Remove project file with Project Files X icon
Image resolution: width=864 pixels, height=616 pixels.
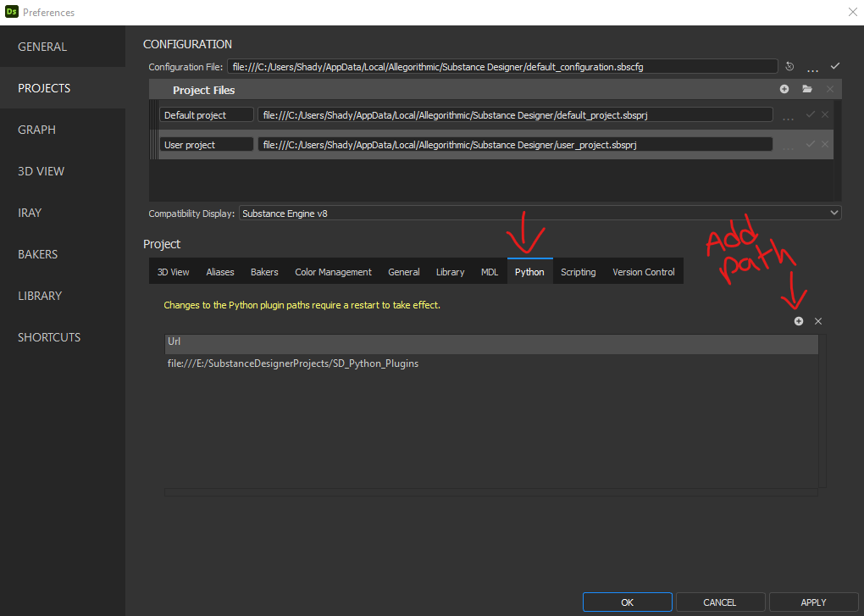830,89
